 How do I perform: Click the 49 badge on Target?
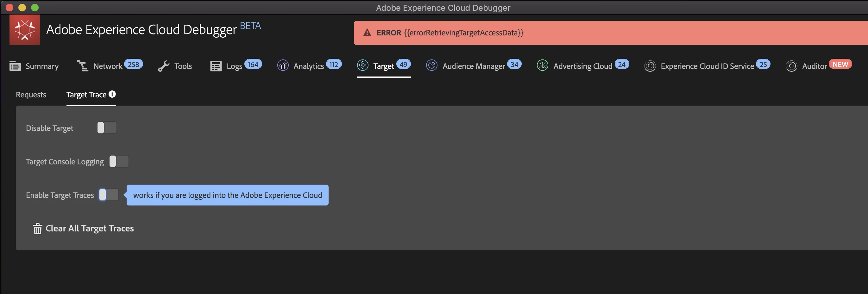(x=403, y=64)
